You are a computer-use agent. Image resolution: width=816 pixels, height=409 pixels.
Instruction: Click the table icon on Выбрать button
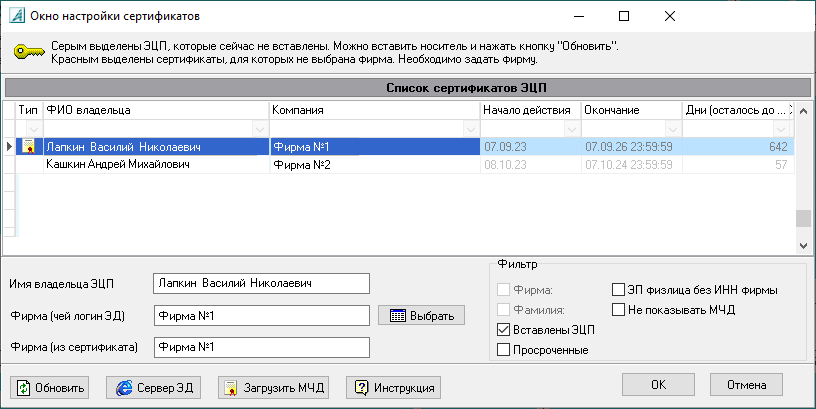click(x=397, y=316)
